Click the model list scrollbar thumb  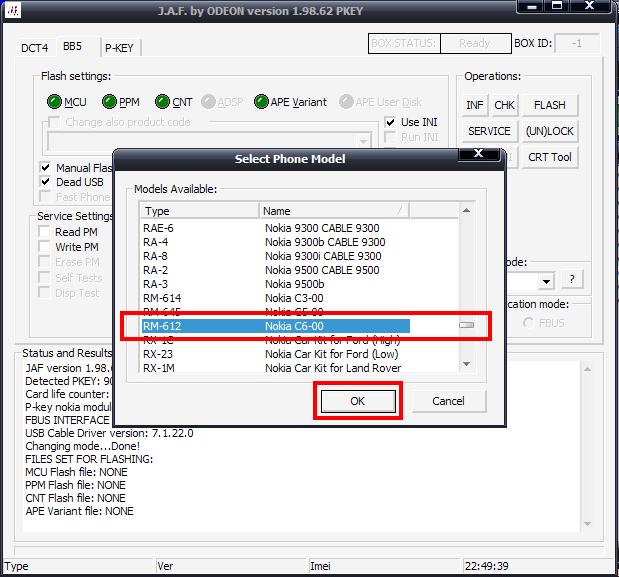467,325
